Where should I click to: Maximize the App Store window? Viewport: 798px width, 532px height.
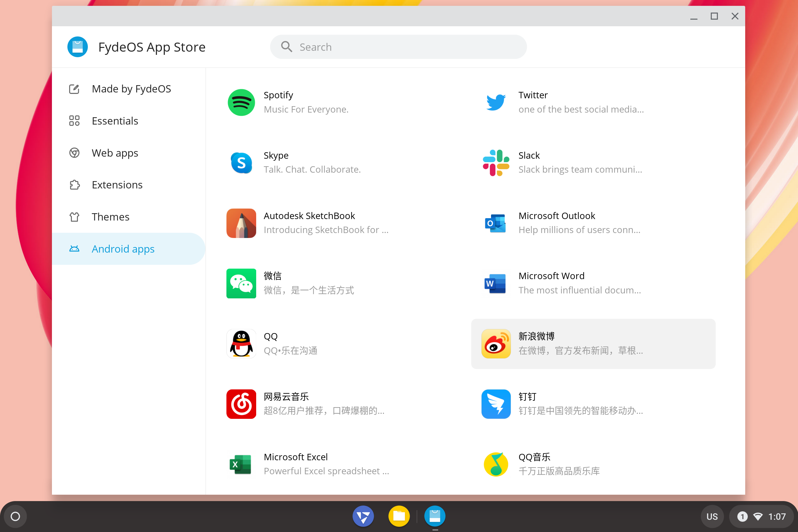point(714,16)
